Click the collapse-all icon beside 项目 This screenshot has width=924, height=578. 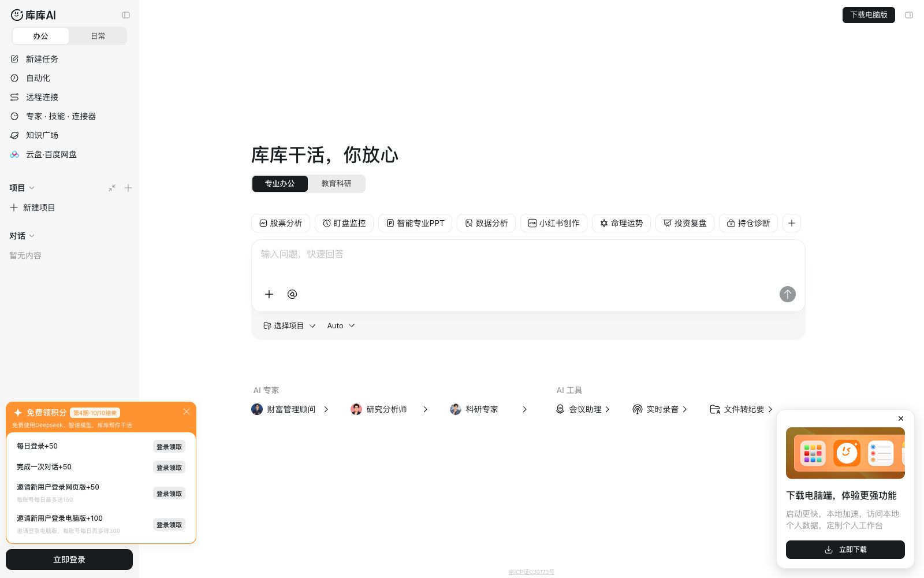[112, 188]
